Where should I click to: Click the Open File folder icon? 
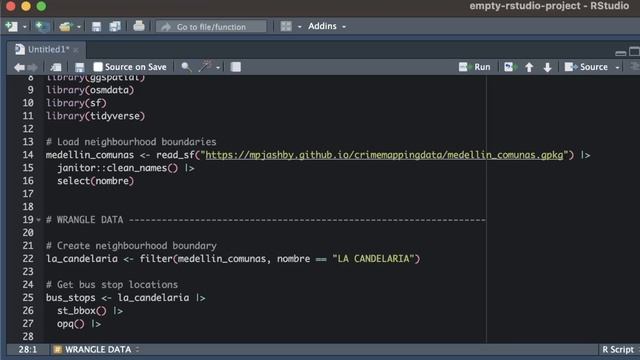pyautogui.click(x=65, y=27)
